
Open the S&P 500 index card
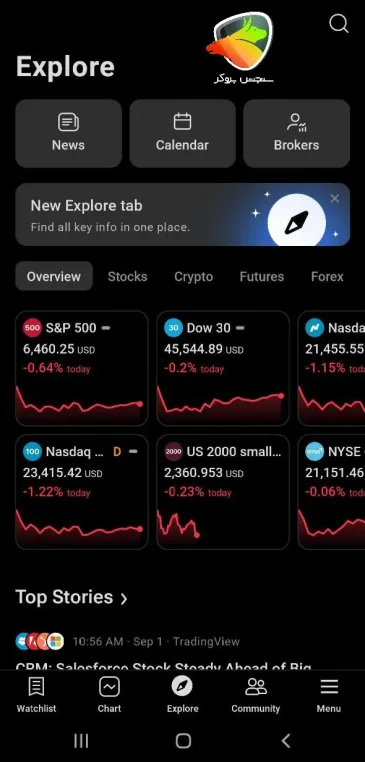(x=82, y=368)
